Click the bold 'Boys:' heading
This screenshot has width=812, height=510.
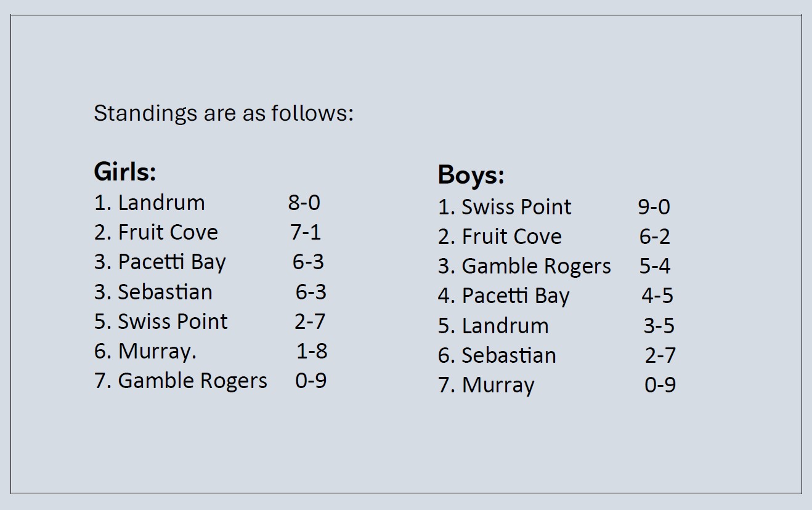click(x=471, y=175)
